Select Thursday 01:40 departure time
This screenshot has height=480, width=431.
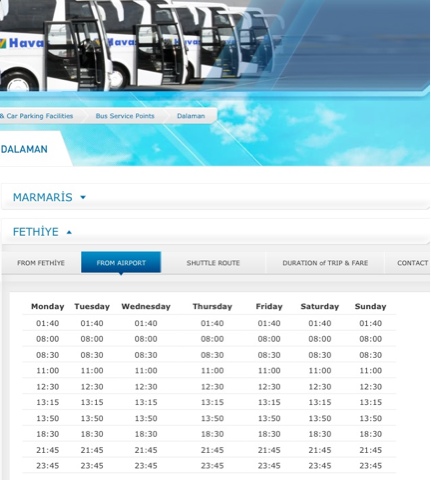(x=212, y=323)
